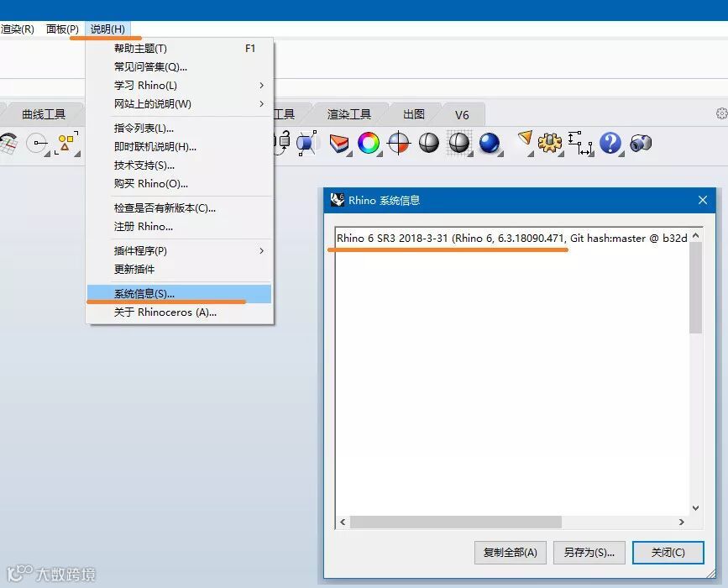Open 系统信息(S)... entry
728x588 pixels.
(180, 293)
